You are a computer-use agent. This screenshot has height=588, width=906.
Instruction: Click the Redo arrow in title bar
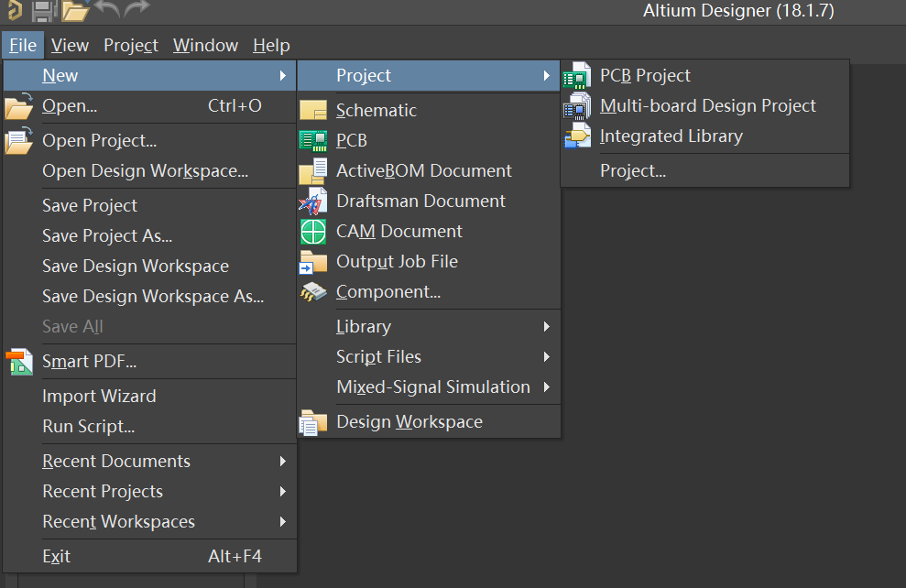(136, 8)
